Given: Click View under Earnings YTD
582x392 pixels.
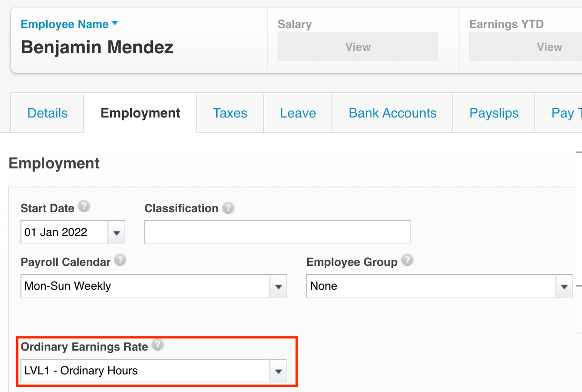Looking at the screenshot, I should click(x=549, y=46).
